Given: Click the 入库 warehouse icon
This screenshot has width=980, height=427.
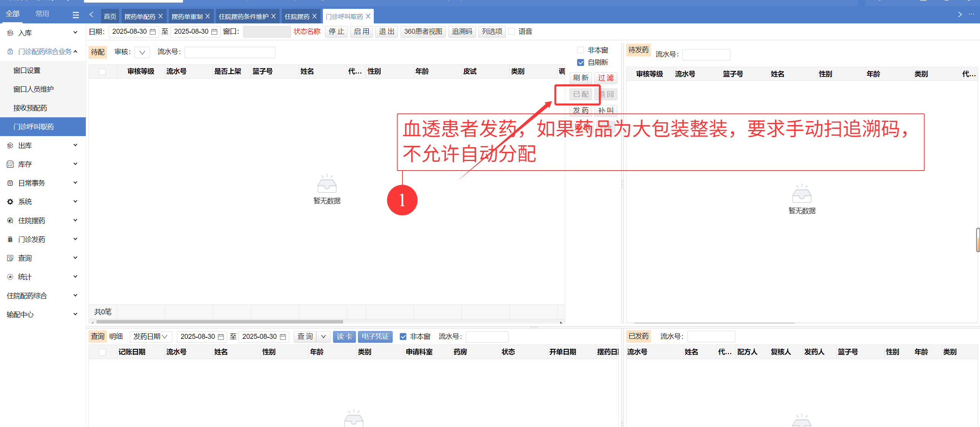Looking at the screenshot, I should pyautogui.click(x=10, y=33).
